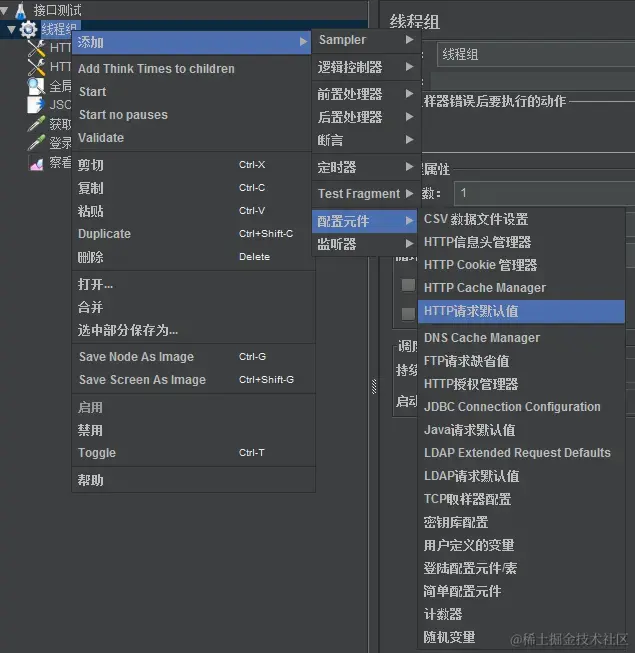The width and height of the screenshot is (635, 653).
Task: Choose 合并 menu entry
Action: click(x=192, y=307)
